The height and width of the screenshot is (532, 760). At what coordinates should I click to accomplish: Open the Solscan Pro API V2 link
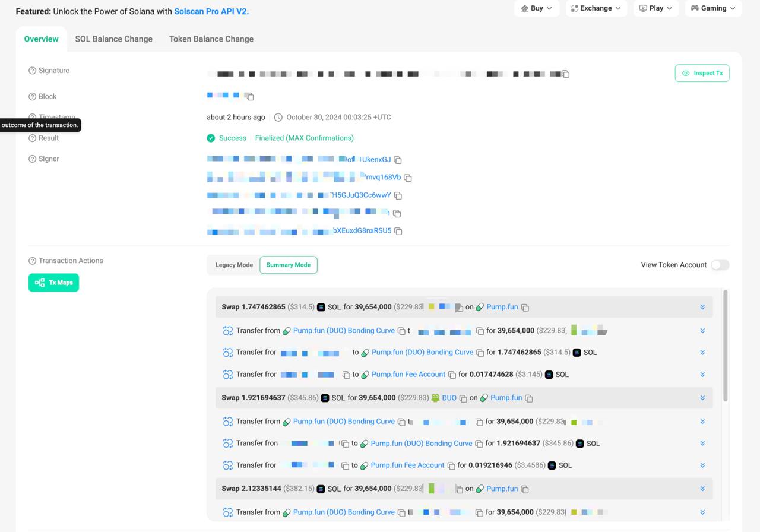pos(211,11)
